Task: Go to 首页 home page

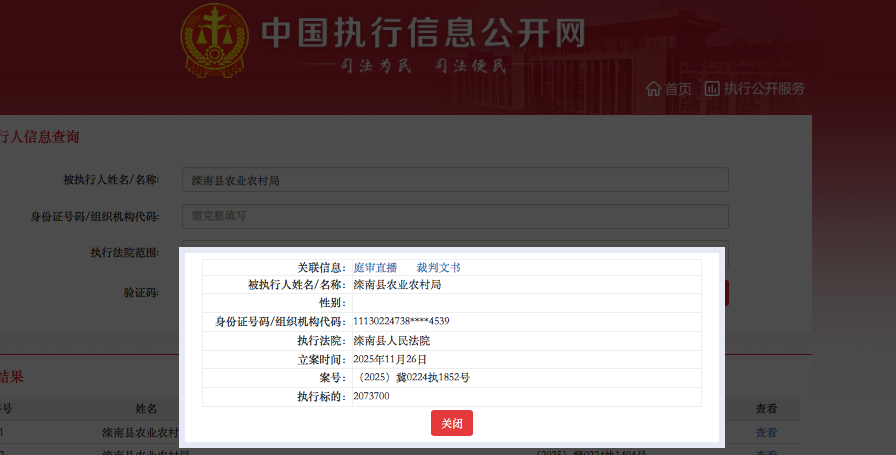Action: pyautogui.click(x=678, y=88)
